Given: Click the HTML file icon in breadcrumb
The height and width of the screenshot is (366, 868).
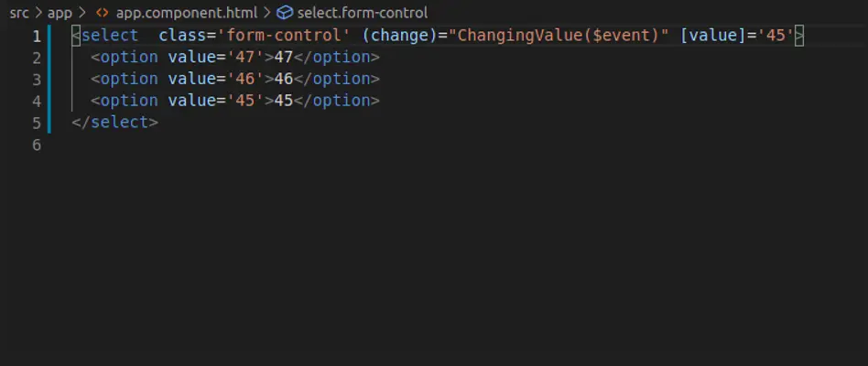Looking at the screenshot, I should [x=102, y=13].
